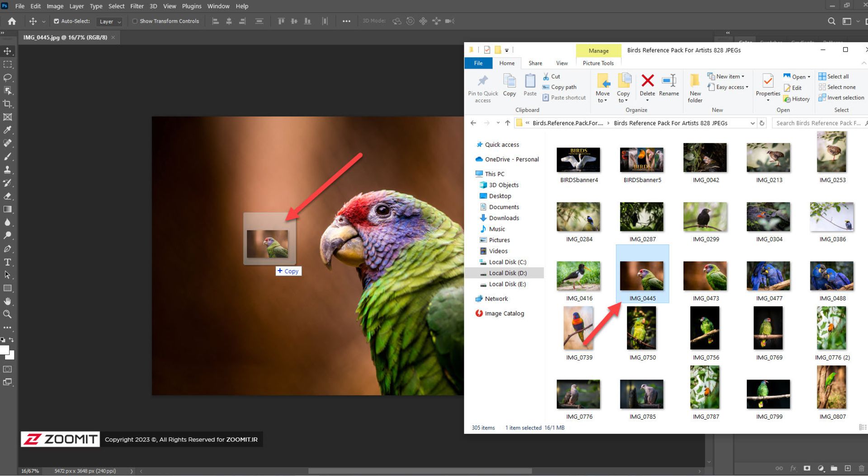Viewport: 868px width, 476px height.
Task: Select the Hand tool
Action: pos(8,301)
